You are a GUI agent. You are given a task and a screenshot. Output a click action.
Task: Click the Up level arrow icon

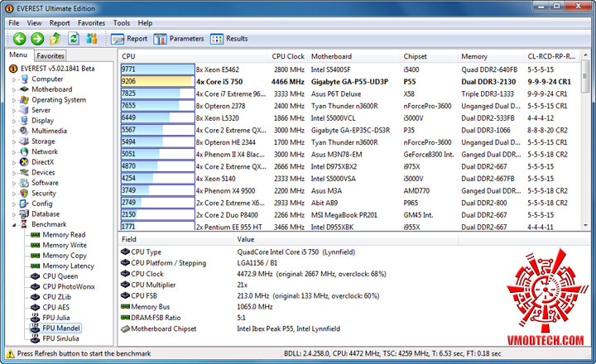pyautogui.click(x=55, y=38)
